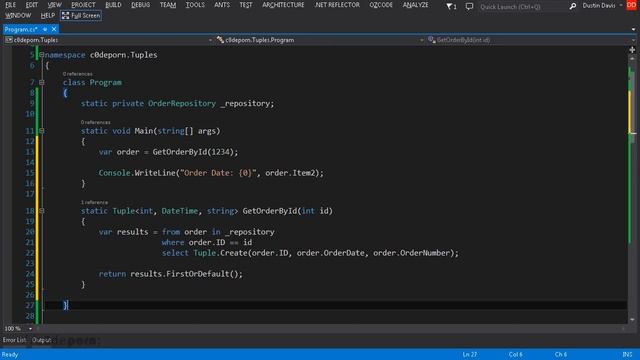Collapse the namespace c0deporn.Tuples block

[42, 55]
